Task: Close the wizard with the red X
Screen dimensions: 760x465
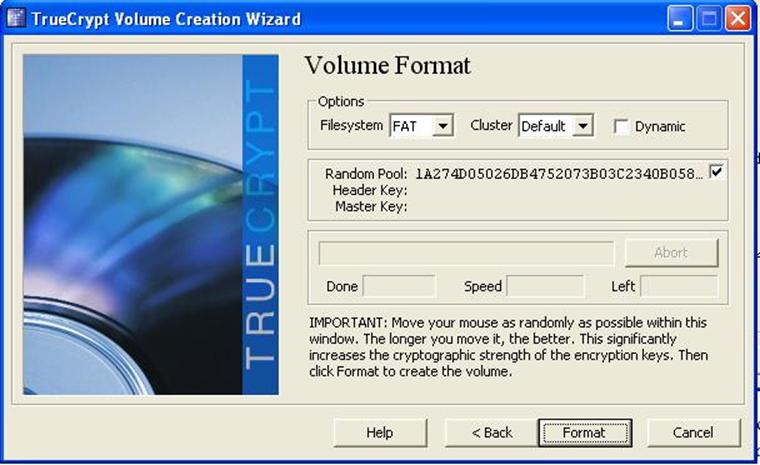Action: pyautogui.click(x=738, y=19)
